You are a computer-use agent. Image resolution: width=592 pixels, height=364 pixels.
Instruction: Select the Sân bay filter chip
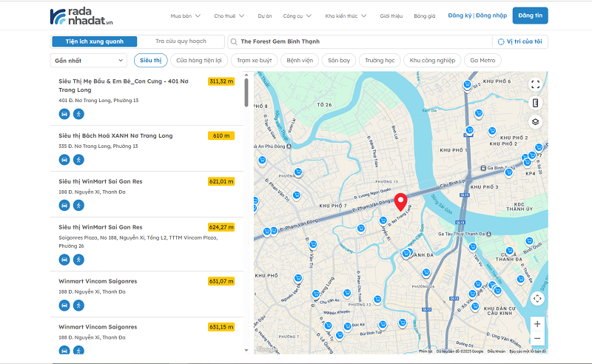(x=339, y=61)
